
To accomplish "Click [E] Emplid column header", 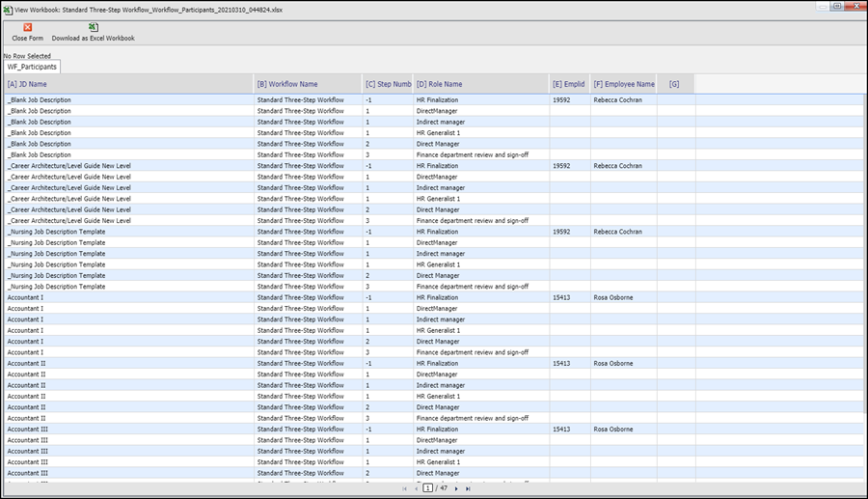I will pyautogui.click(x=570, y=84).
